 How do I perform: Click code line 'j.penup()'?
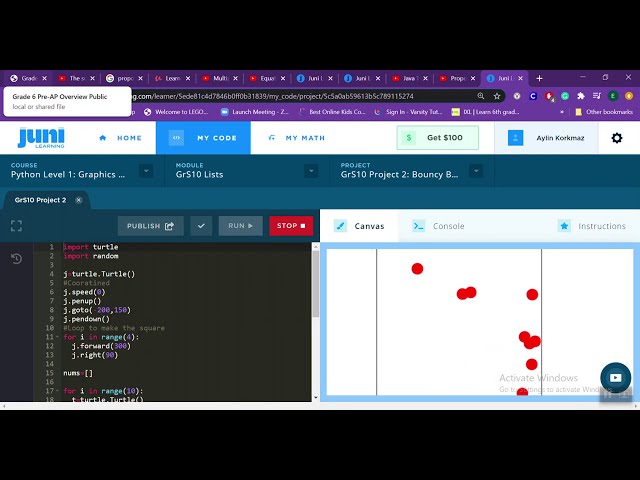point(82,301)
